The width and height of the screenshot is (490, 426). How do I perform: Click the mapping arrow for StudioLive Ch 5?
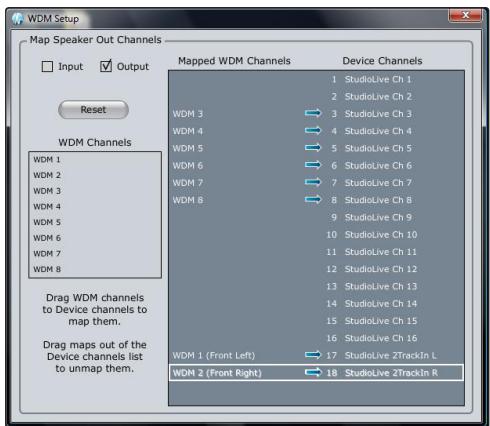(313, 148)
